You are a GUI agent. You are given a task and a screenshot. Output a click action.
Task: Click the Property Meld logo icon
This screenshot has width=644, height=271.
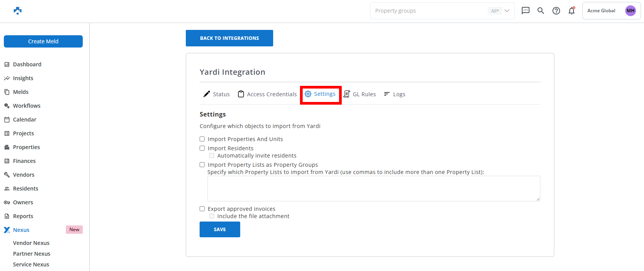pos(18,11)
